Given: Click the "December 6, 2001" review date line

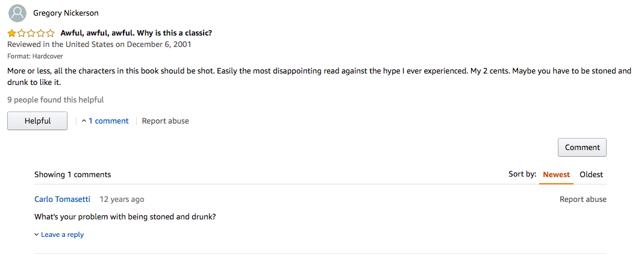Looking at the screenshot, I should tap(99, 45).
